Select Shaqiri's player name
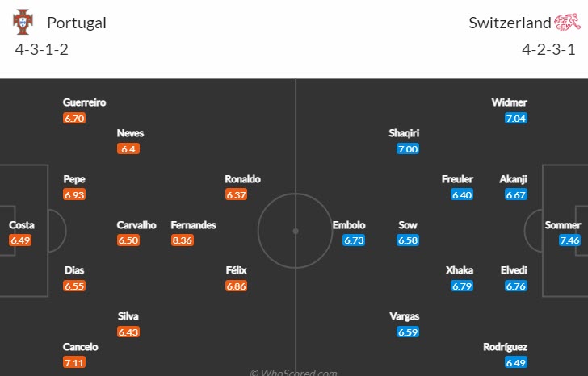This screenshot has width=588, height=376. [404, 133]
